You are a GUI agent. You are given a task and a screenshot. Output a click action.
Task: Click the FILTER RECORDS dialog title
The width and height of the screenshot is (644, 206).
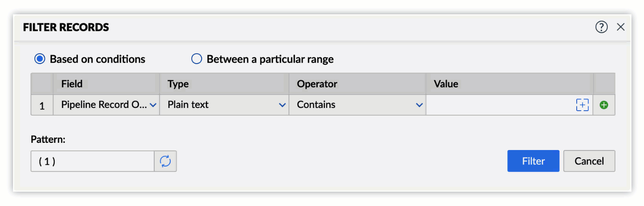tap(66, 27)
